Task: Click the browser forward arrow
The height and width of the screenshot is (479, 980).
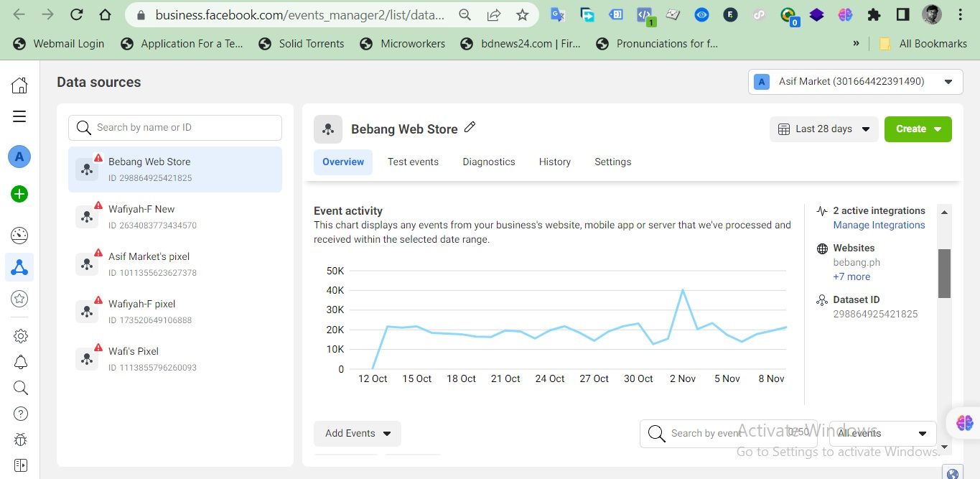Action: pyautogui.click(x=48, y=14)
